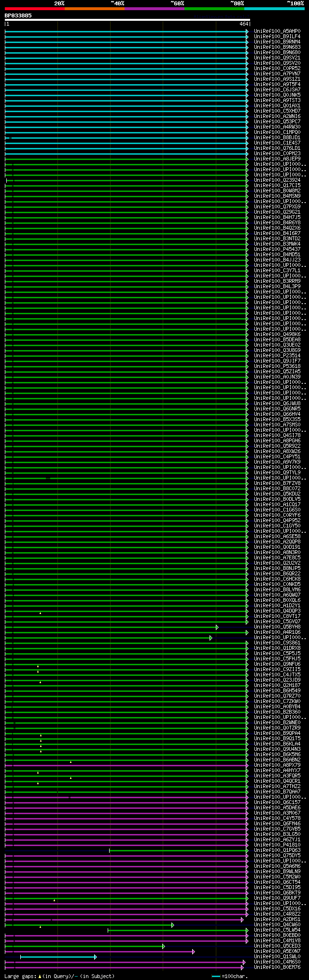
Task: Select hit label UniRef100_C3Y7L1
Action: click(277, 271)
